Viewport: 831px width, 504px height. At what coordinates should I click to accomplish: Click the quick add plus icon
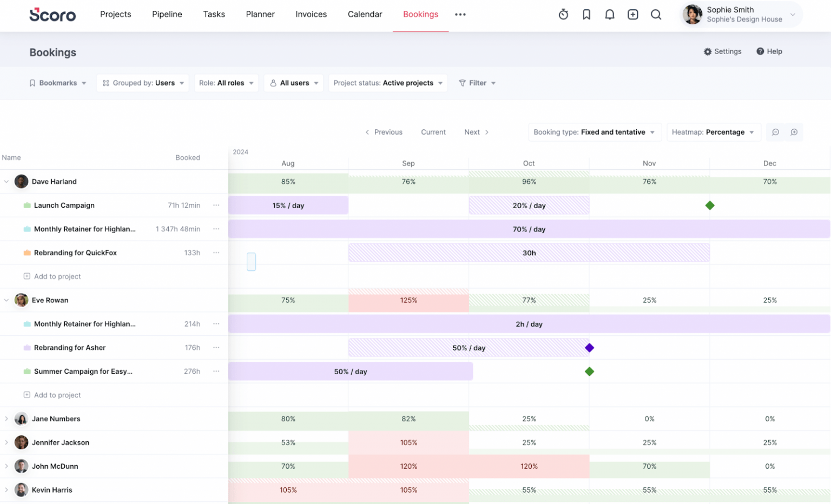[x=633, y=15]
